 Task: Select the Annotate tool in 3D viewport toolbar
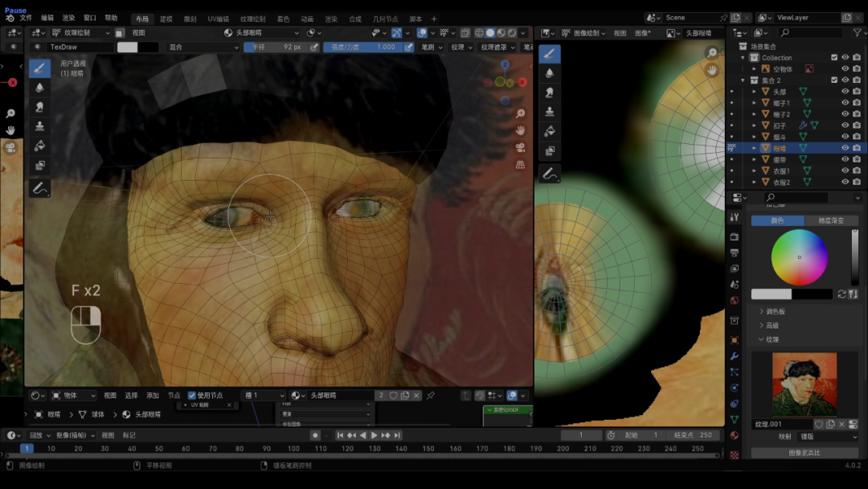coord(39,188)
